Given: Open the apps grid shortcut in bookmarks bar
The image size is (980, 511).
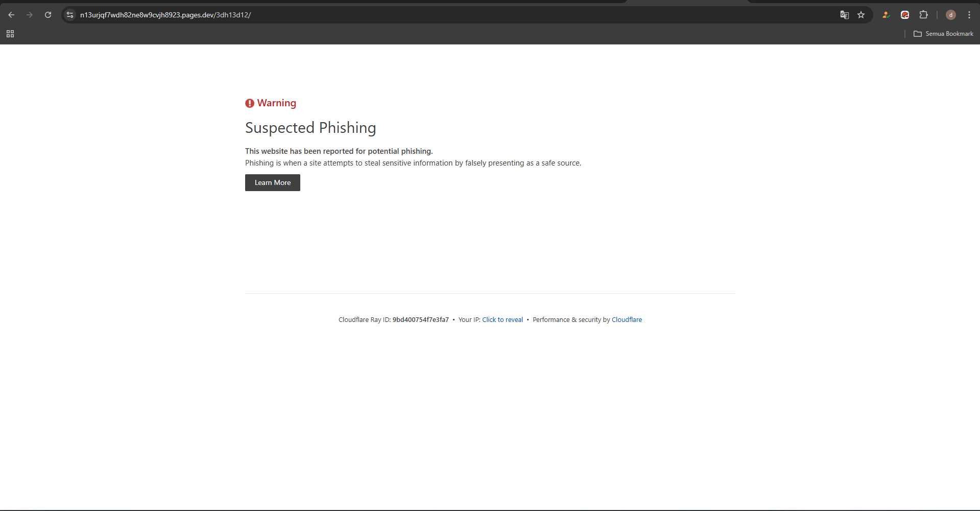Looking at the screenshot, I should click(10, 34).
